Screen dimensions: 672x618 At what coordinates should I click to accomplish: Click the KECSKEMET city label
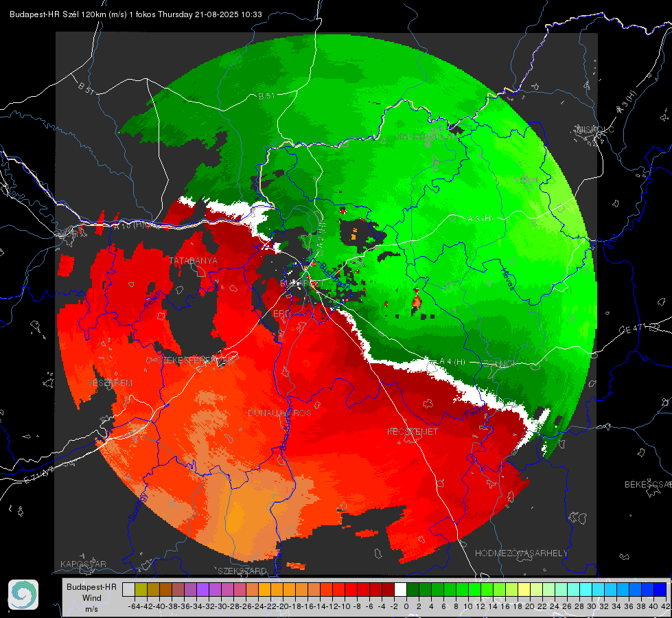[413, 431]
